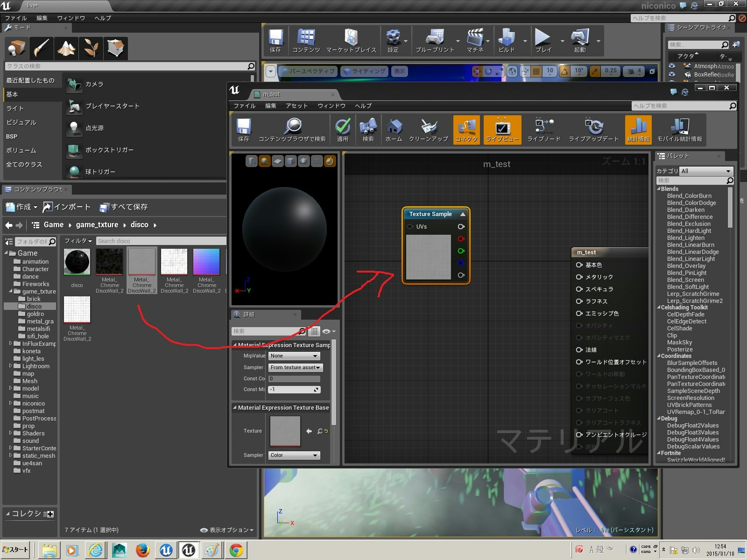Screen dimensions: 747x560
Task: Select the Foliage mode icon
Action: [91, 48]
